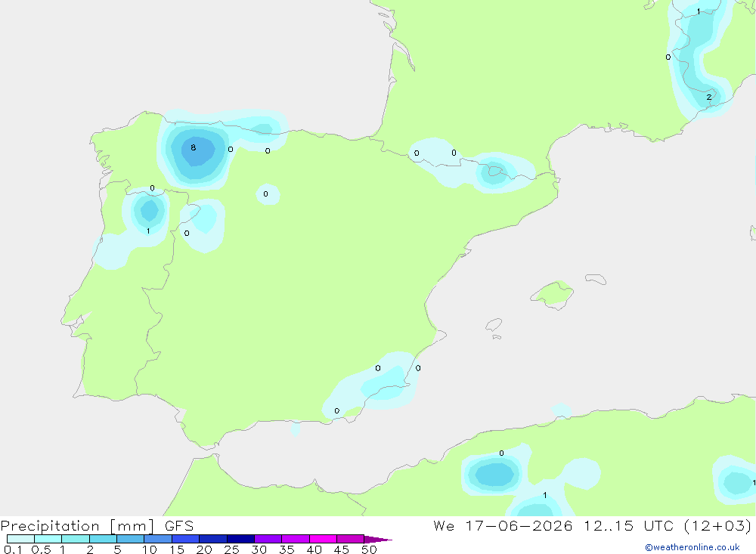Click the '30' legend scale label
This screenshot has height=554, width=756.
(259, 549)
